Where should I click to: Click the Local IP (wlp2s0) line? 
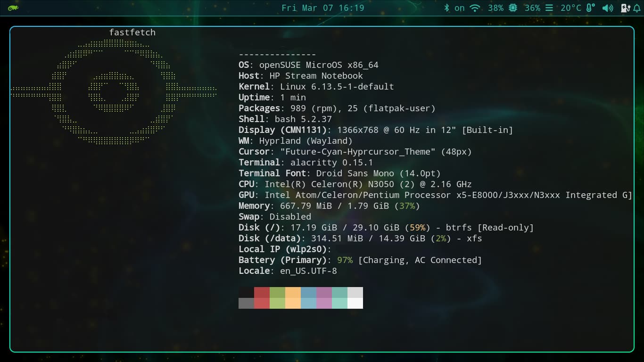click(285, 249)
